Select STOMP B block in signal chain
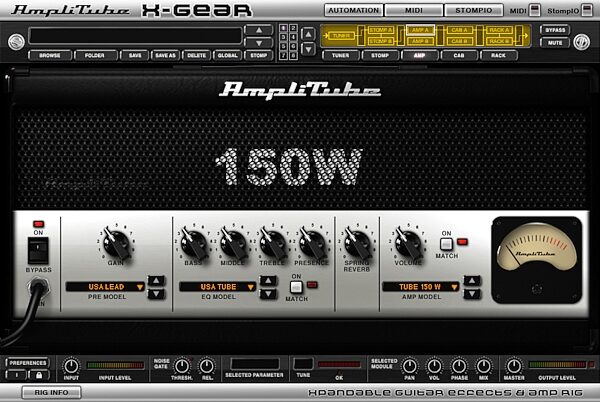Screen dimensions: 600x402 380,41
